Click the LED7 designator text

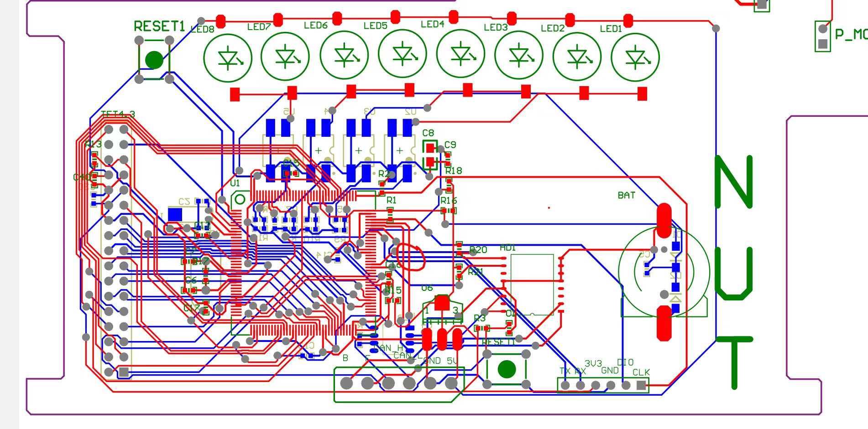tap(259, 27)
